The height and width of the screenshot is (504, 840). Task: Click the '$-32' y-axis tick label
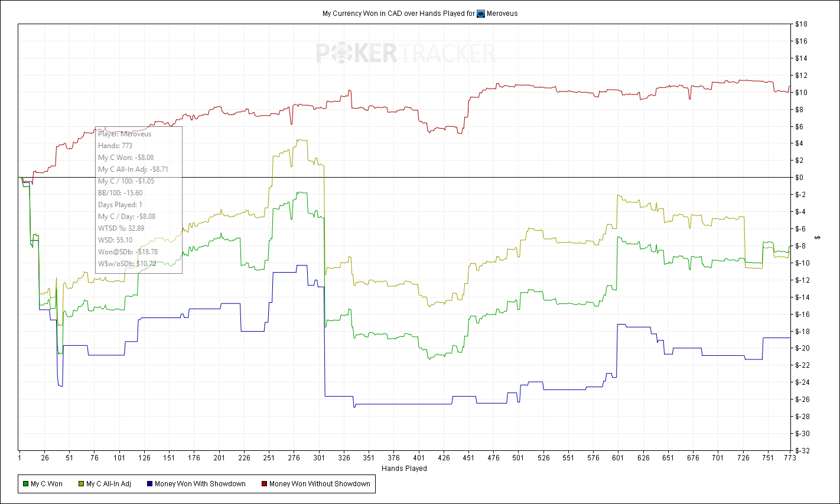click(802, 451)
